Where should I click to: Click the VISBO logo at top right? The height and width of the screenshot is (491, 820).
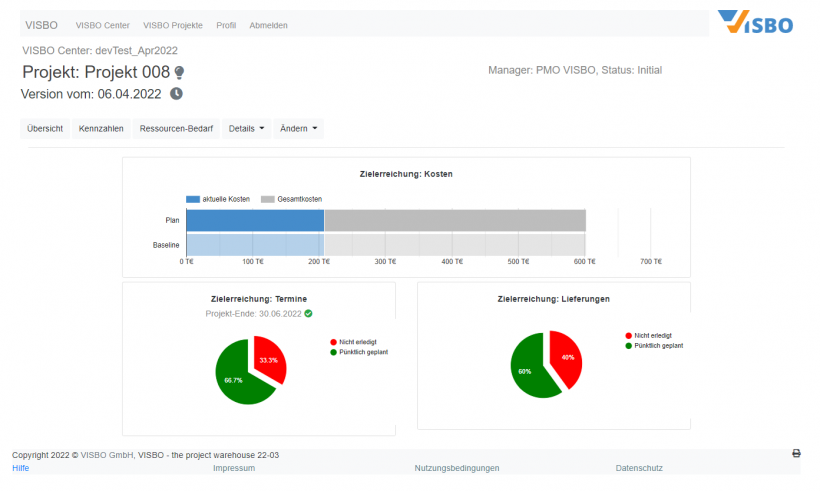(x=755, y=22)
